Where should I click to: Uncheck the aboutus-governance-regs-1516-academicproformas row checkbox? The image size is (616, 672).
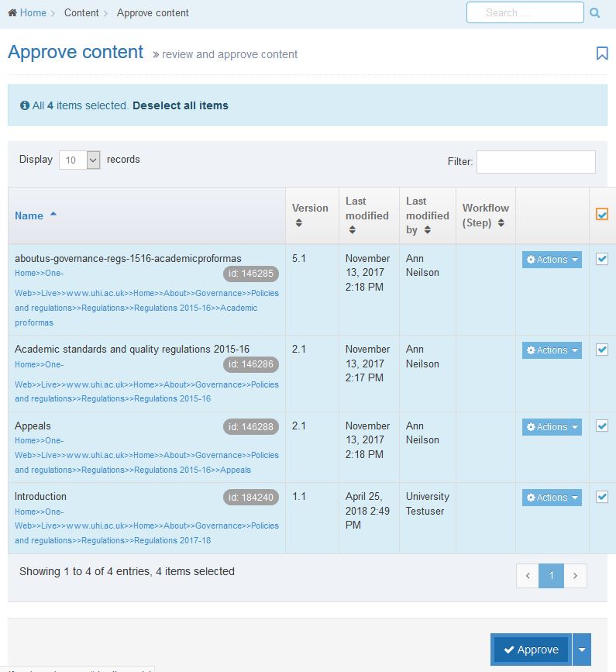pos(602,259)
